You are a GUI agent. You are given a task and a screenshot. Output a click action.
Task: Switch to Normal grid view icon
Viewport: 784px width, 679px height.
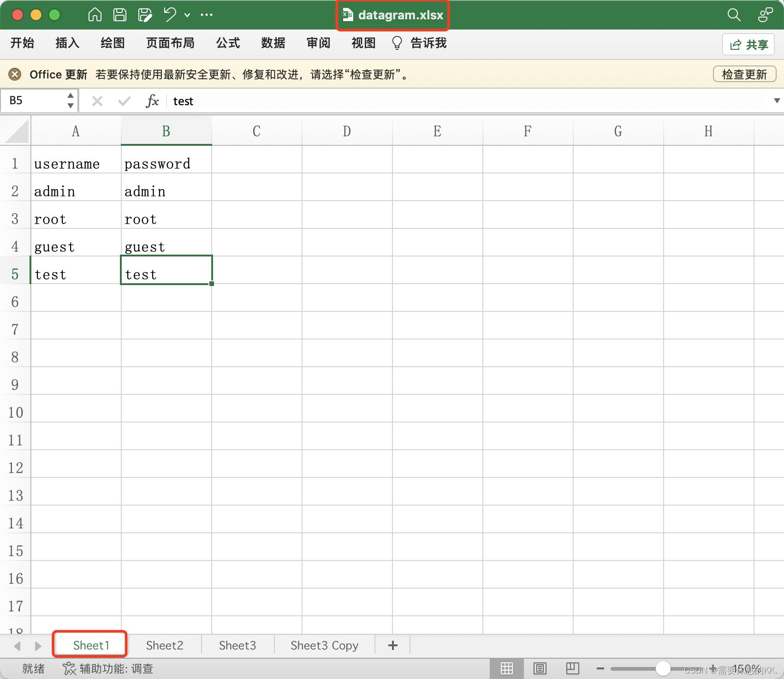click(507, 668)
